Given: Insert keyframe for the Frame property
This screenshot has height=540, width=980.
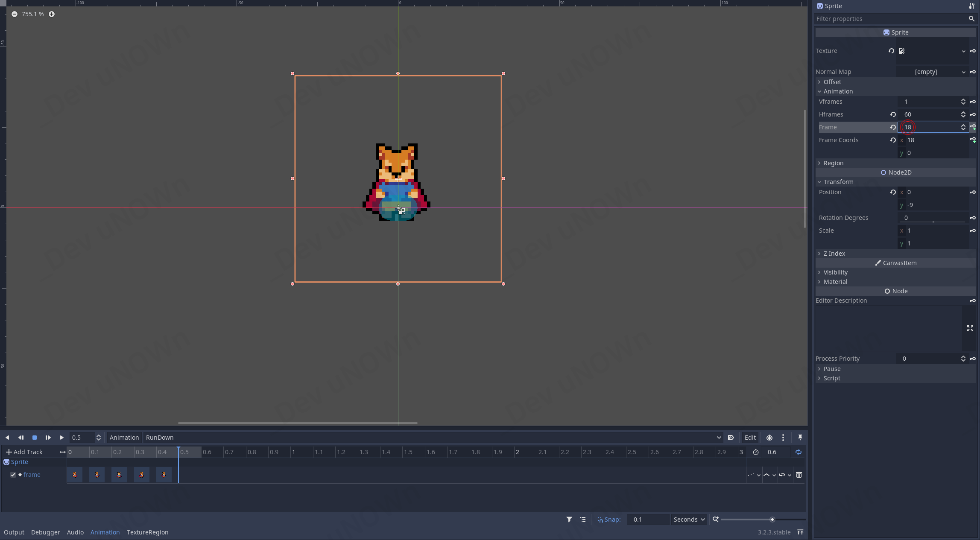Looking at the screenshot, I should (x=973, y=127).
